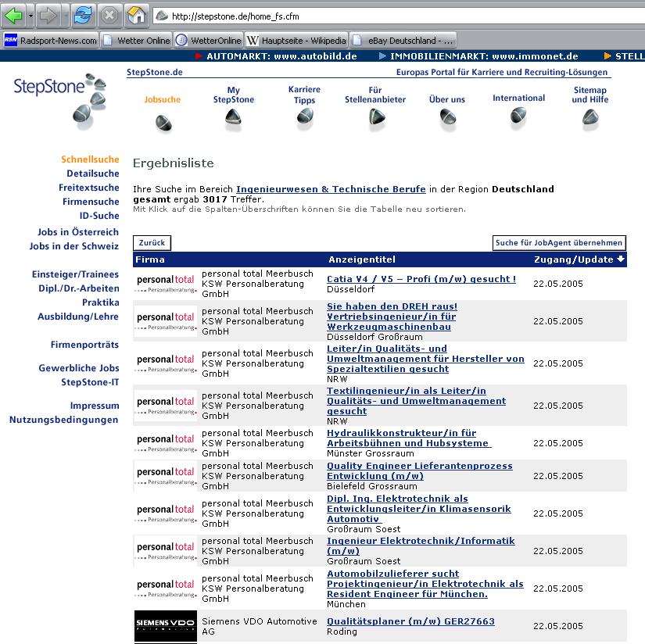Image resolution: width=645 pixels, height=644 pixels.
Task: Click the StepStone.de header link
Action: (x=154, y=72)
